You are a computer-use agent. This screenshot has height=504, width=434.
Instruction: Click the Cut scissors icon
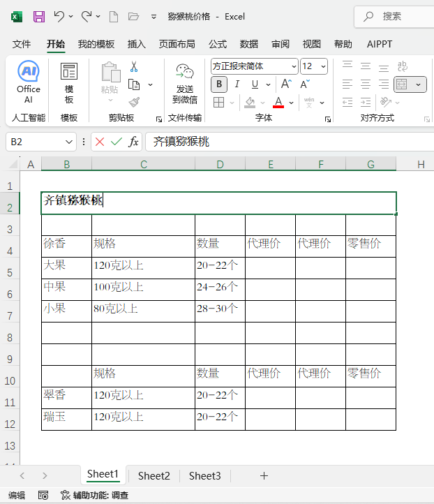(x=134, y=66)
